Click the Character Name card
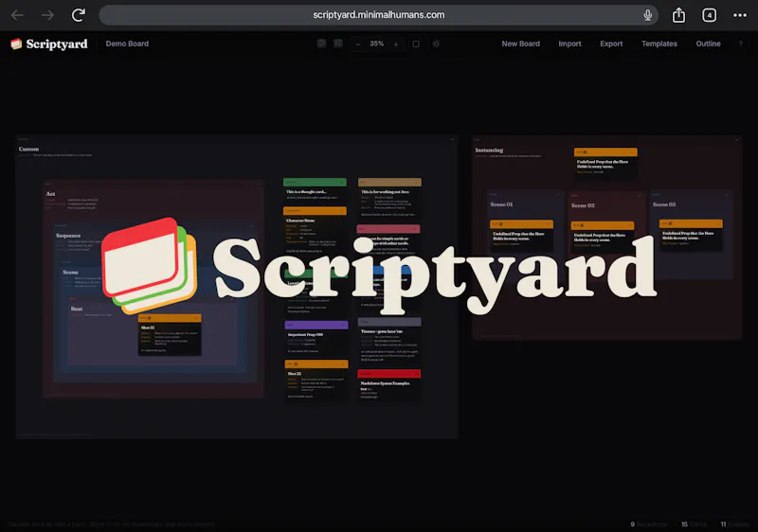The width and height of the screenshot is (758, 532). tap(315, 231)
